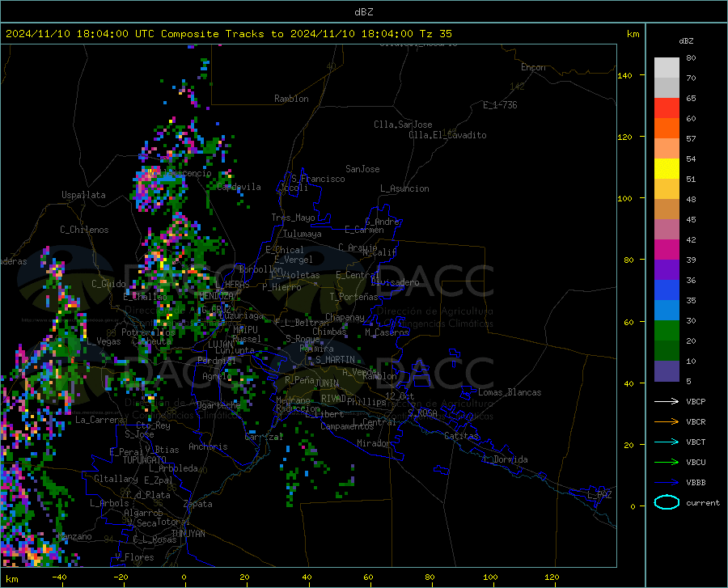Screen dimensions: 728x588
Task: Click the TUNUYAN map label
Action: pos(188,533)
